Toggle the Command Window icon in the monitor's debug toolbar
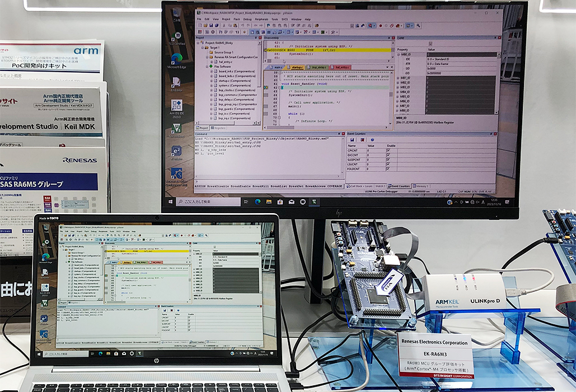 [252, 32]
